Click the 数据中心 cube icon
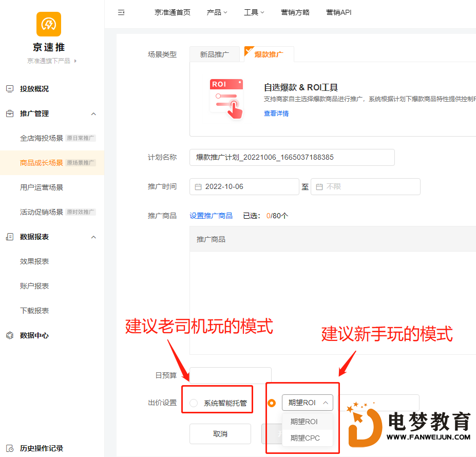 (x=10, y=335)
